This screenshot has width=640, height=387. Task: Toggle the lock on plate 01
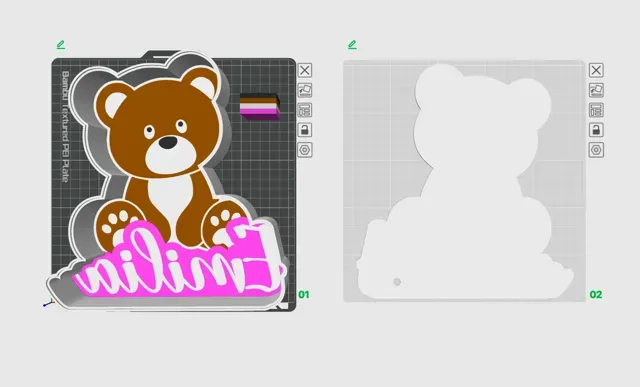pyautogui.click(x=305, y=130)
